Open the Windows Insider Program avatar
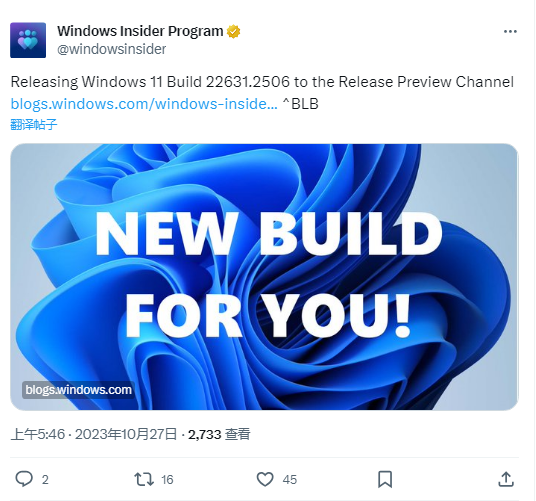The image size is (536, 501). [28, 40]
